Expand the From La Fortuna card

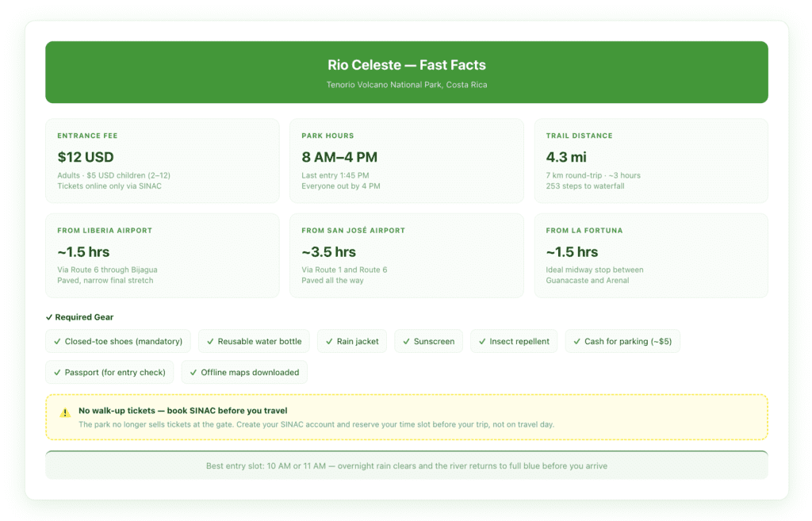pyautogui.click(x=651, y=255)
